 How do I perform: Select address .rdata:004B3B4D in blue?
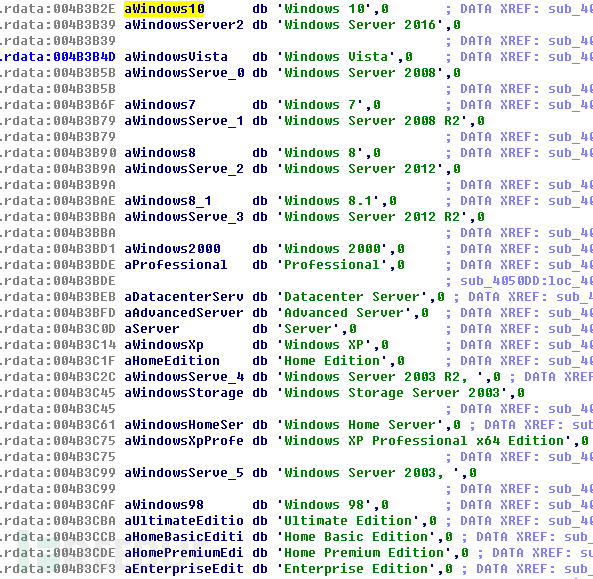pos(58,57)
